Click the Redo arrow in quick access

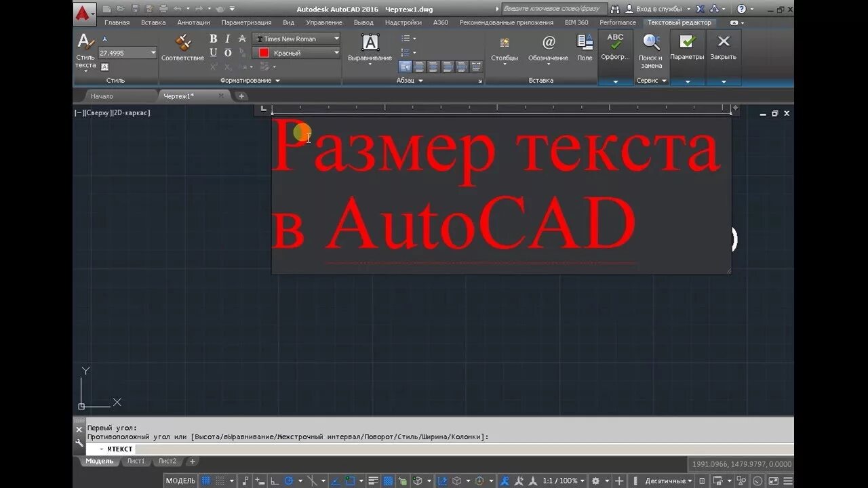[199, 9]
